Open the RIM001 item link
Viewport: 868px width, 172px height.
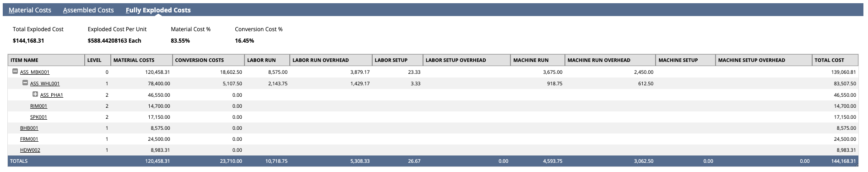pyautogui.click(x=38, y=106)
